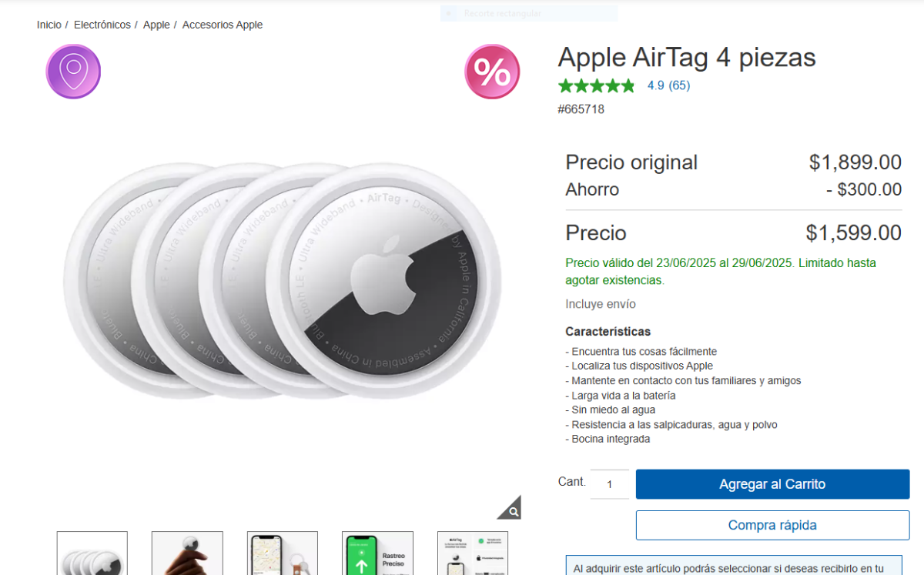The width and height of the screenshot is (924, 575).
Task: Select the four AirTags thumbnail
Action: click(x=92, y=553)
